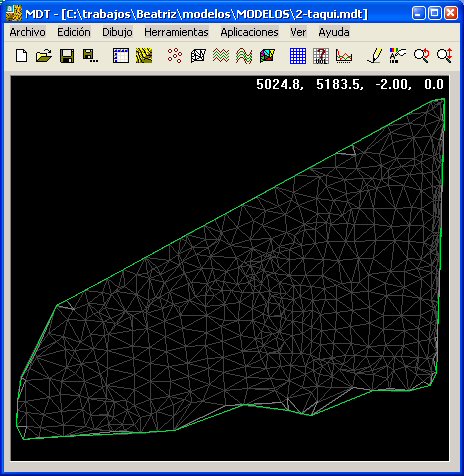Click the Save As floppy with dots icon
This screenshot has width=464, height=476.
tap(90, 55)
